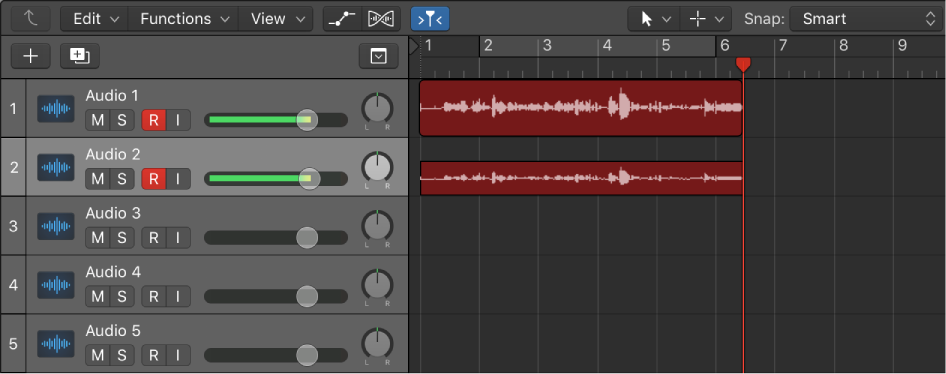Toggle input monitoring on Audio 3
Image resolution: width=946 pixels, height=374 pixels.
(178, 238)
